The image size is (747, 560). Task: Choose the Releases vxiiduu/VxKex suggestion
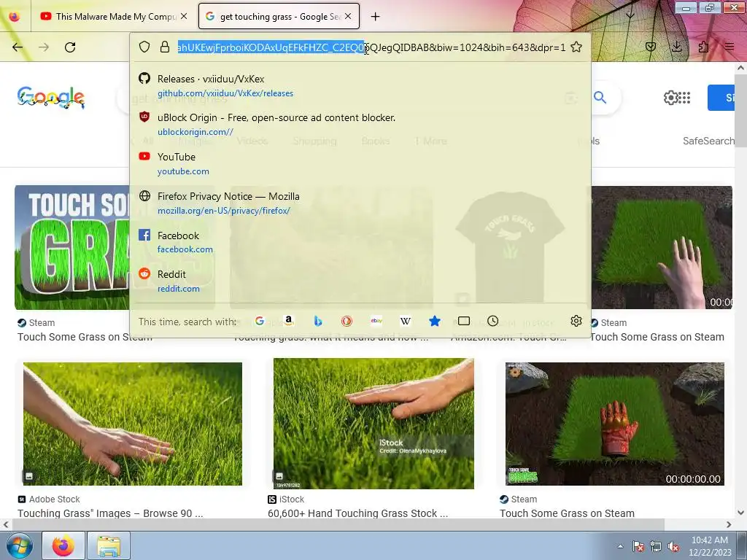tap(360, 86)
